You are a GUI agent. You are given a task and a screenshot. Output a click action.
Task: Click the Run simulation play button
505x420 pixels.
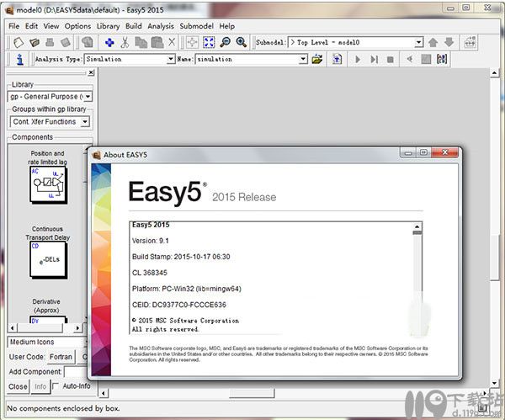click(358, 59)
